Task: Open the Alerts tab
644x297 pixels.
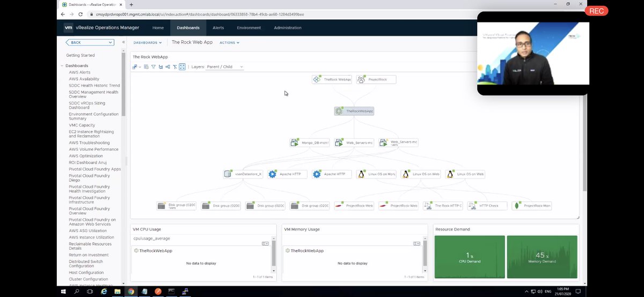Action: (x=218, y=28)
